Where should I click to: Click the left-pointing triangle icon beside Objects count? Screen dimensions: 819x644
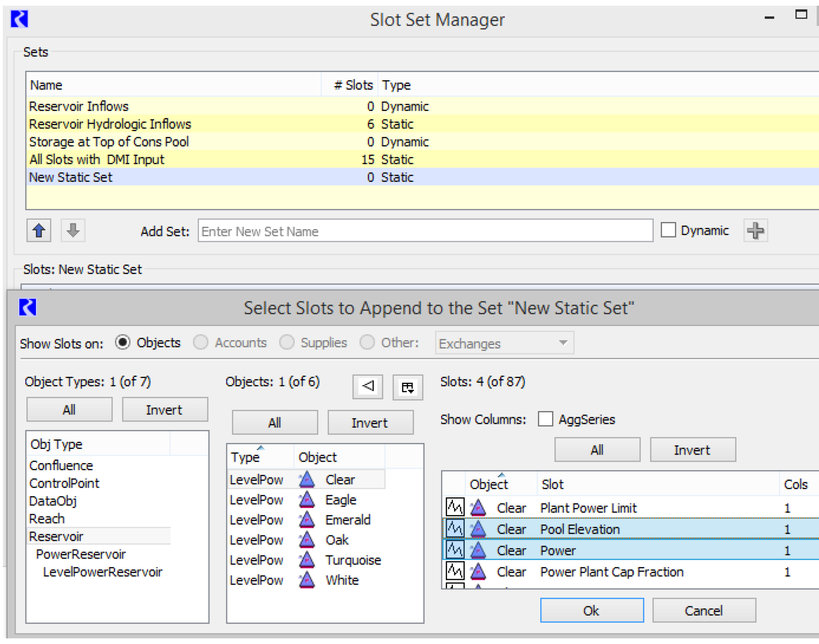(367, 386)
